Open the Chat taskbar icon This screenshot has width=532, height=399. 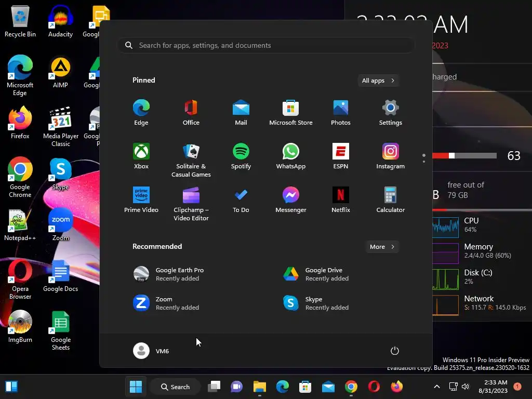(x=236, y=387)
